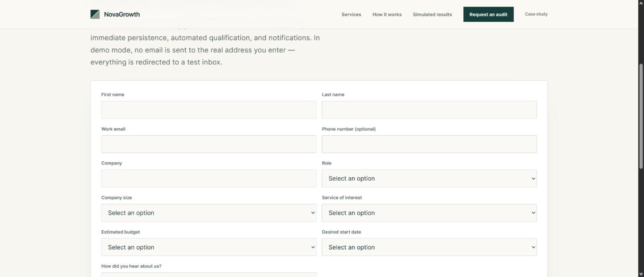Focus the Last name input field
The width and height of the screenshot is (644, 277).
coord(429,110)
